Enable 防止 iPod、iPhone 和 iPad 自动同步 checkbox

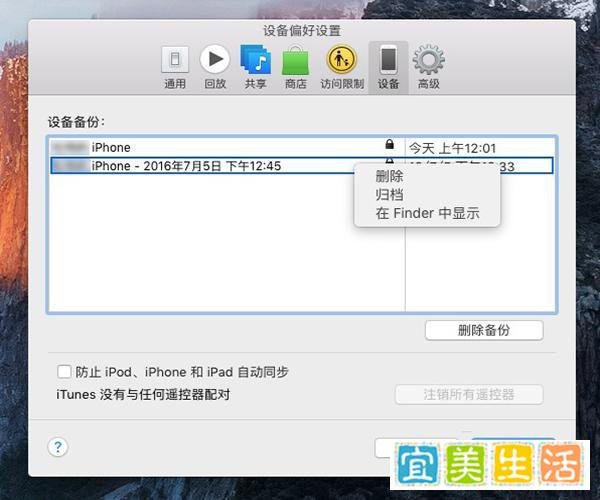coord(64,371)
